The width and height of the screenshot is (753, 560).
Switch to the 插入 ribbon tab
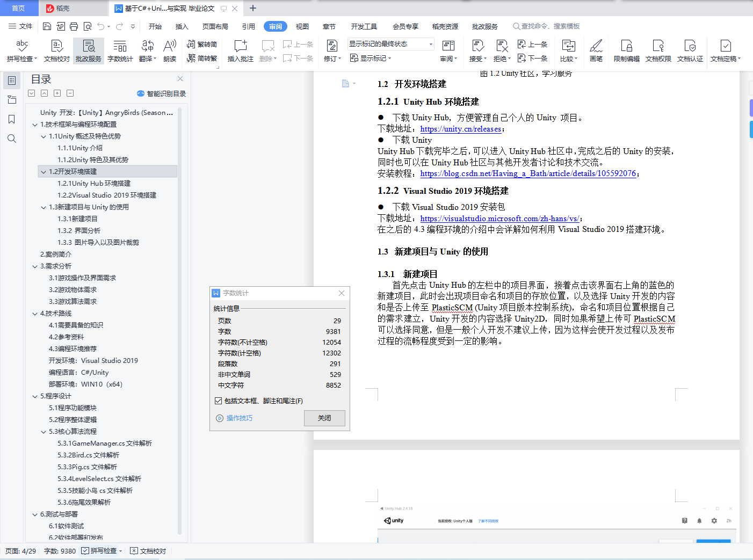coord(182,26)
